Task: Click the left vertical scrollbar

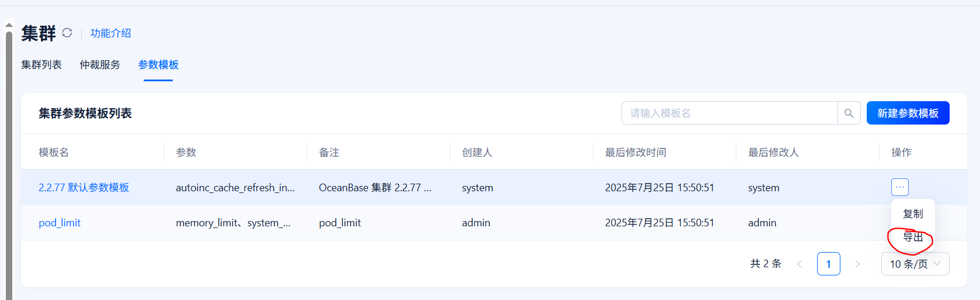Action: click(x=9, y=164)
